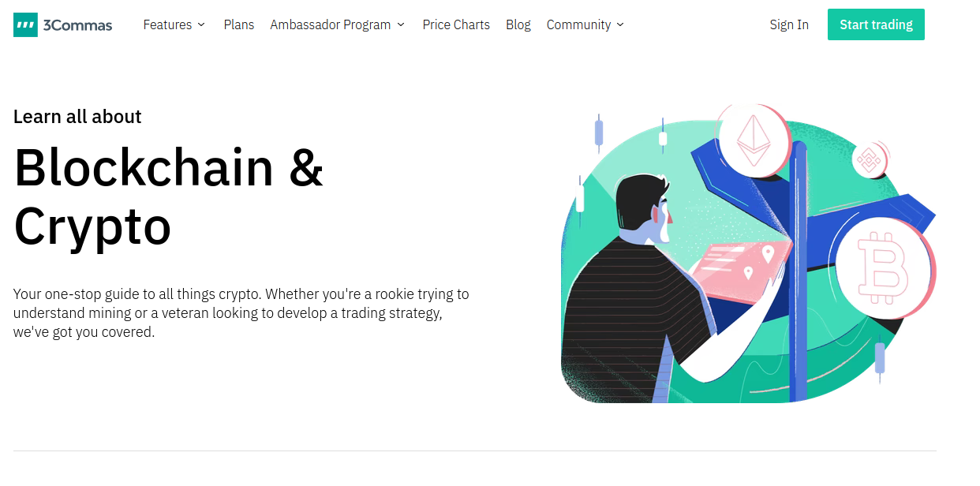
Task: Expand the Features dropdown menu
Action: pyautogui.click(x=174, y=24)
